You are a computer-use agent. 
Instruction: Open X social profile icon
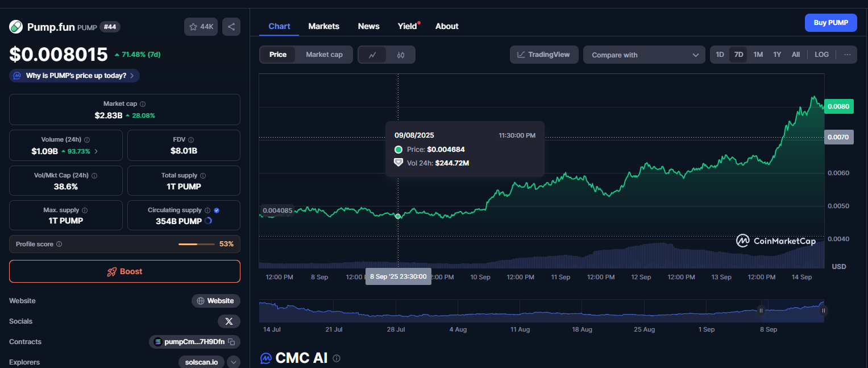[x=229, y=321]
